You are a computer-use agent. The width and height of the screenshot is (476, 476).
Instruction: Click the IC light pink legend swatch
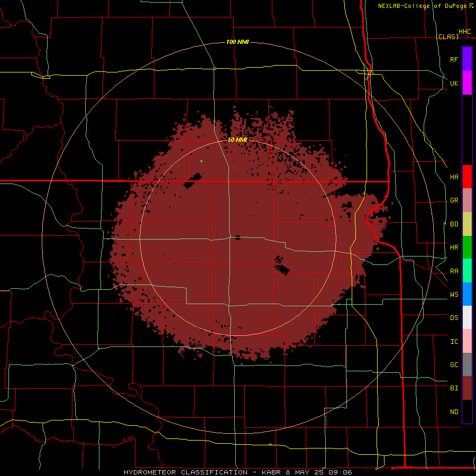pyautogui.click(x=467, y=341)
